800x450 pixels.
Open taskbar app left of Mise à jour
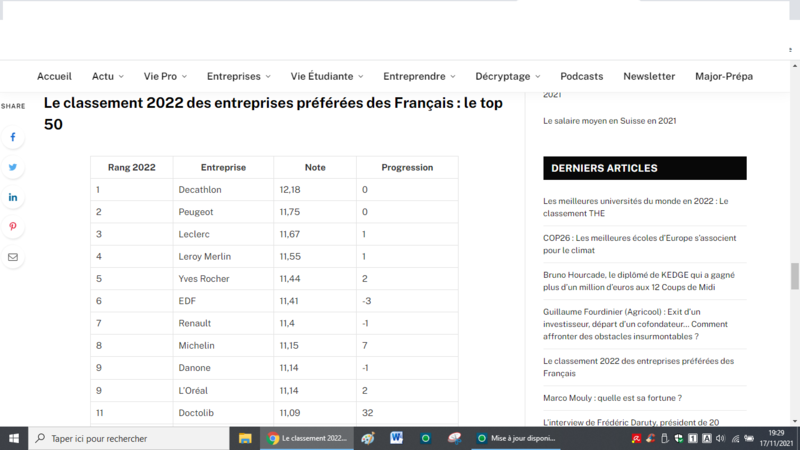(x=454, y=438)
